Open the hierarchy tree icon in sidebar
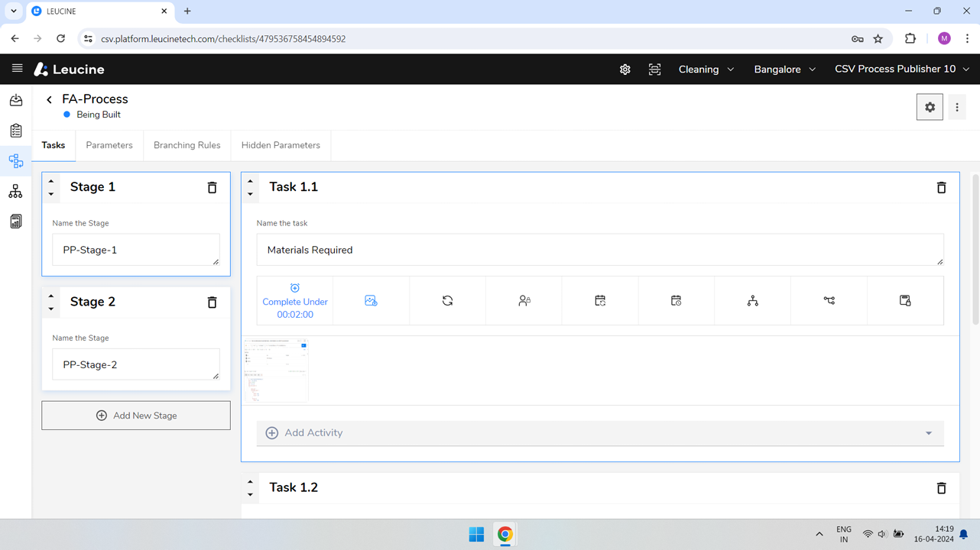Viewport: 980px width, 550px height. 16,192
